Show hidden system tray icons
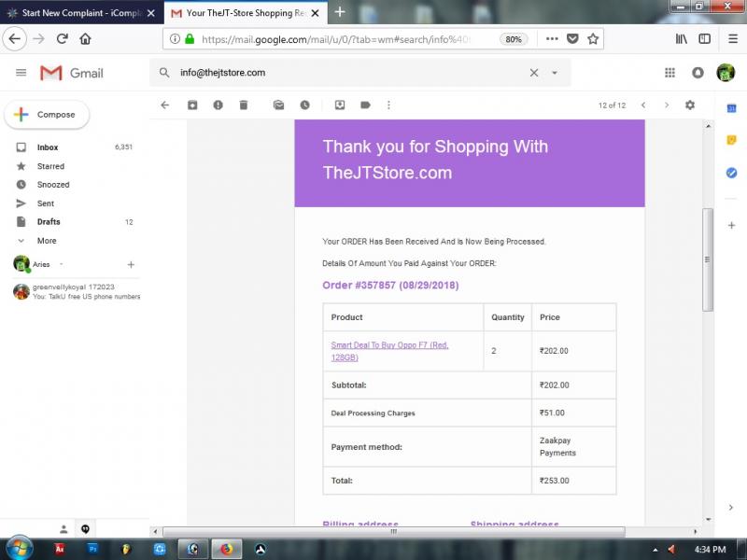747x560 pixels. [655, 550]
